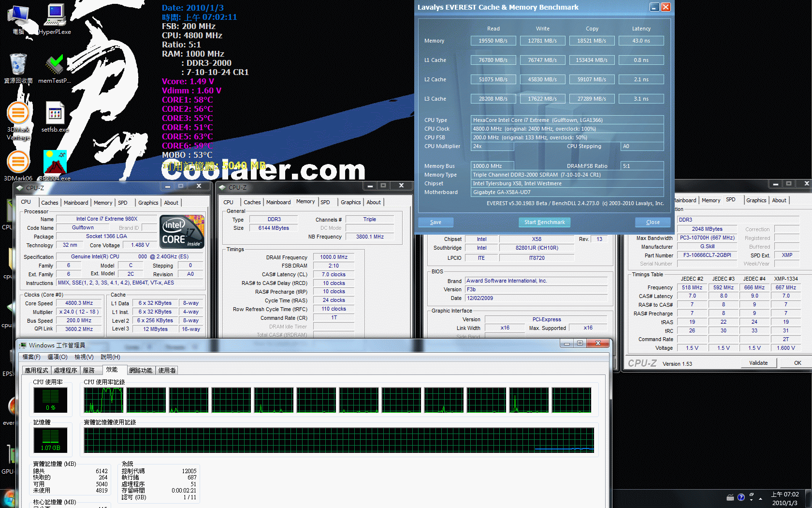Click the first CPU-Z window title icon
The height and width of the screenshot is (508, 812).
pos(20,188)
